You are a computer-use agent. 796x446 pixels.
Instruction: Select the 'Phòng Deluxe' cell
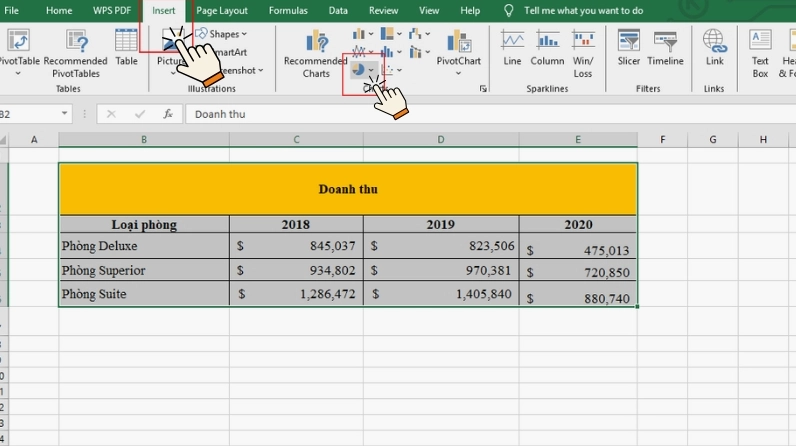(144, 246)
